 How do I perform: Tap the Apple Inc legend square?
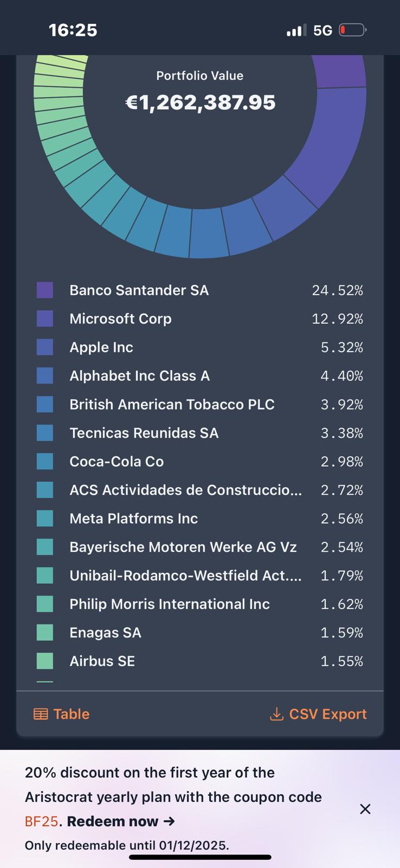click(x=45, y=347)
